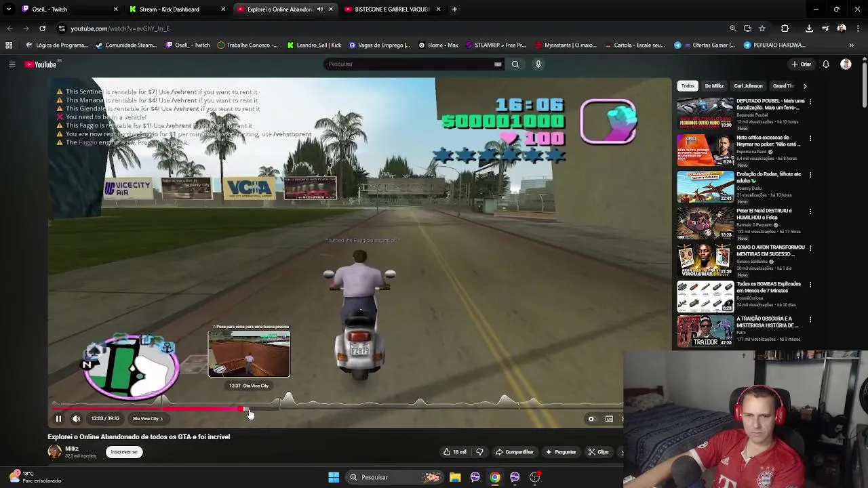Open Google Chrome from taskbar

click(495, 477)
